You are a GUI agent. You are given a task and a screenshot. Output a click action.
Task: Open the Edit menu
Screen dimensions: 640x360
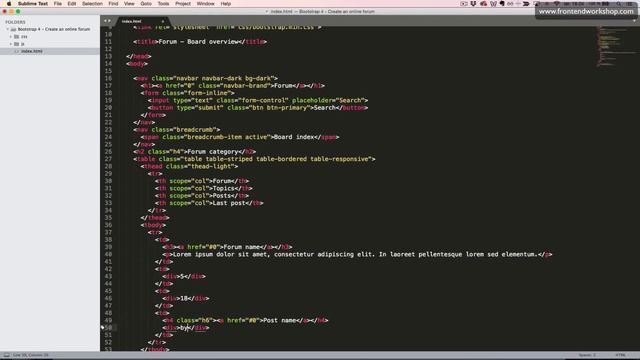click(x=72, y=4)
